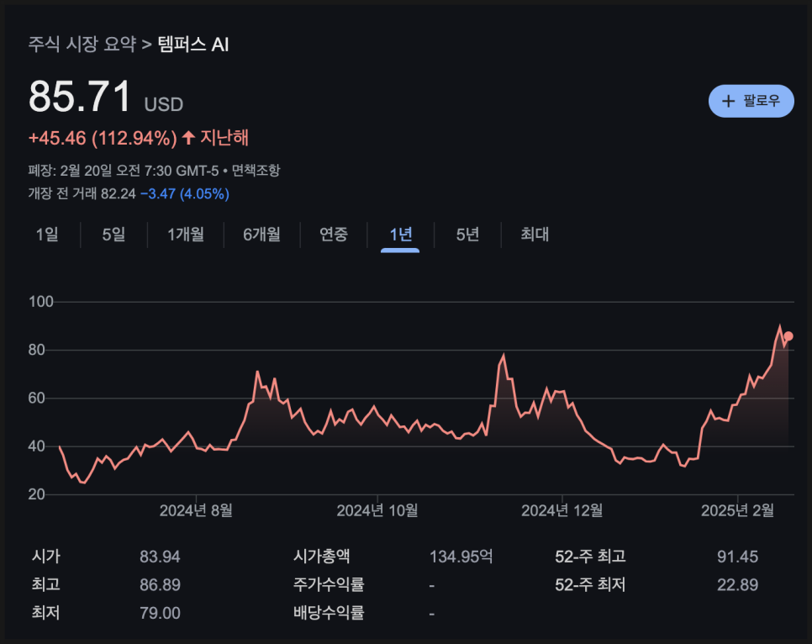
Task: Click the 최고 value 86.89
Action: click(160, 585)
